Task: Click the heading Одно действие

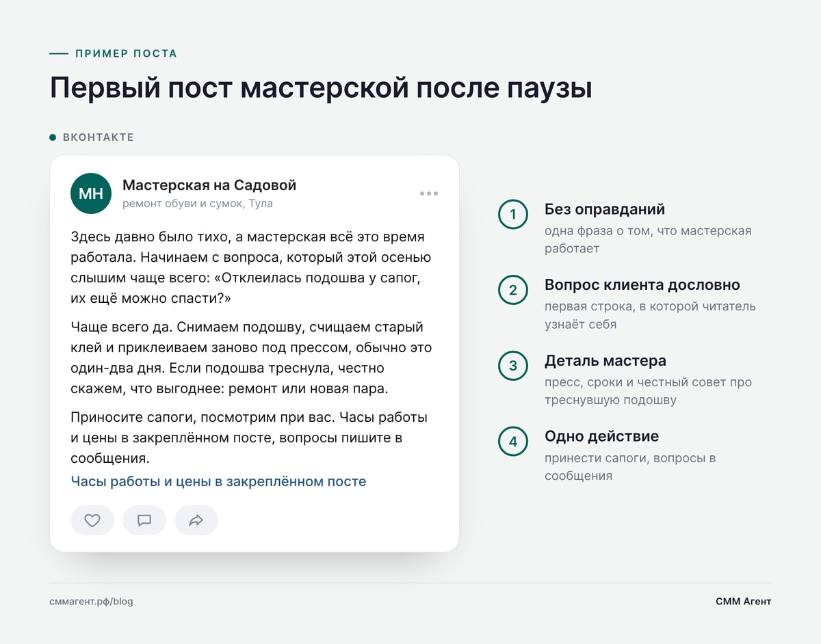Action: click(x=602, y=436)
